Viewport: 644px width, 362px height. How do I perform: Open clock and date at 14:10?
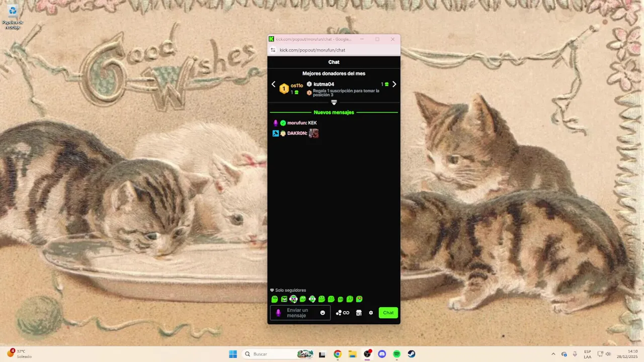(x=628, y=354)
